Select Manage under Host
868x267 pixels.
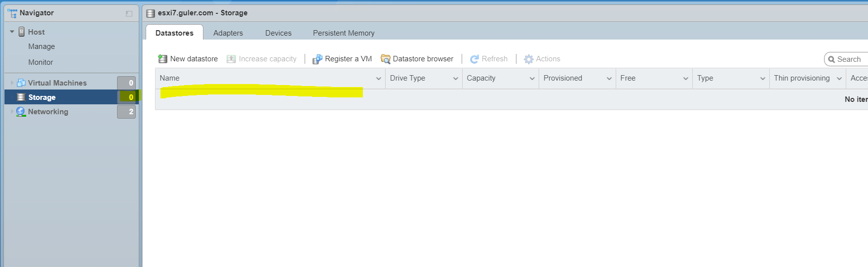(x=41, y=46)
